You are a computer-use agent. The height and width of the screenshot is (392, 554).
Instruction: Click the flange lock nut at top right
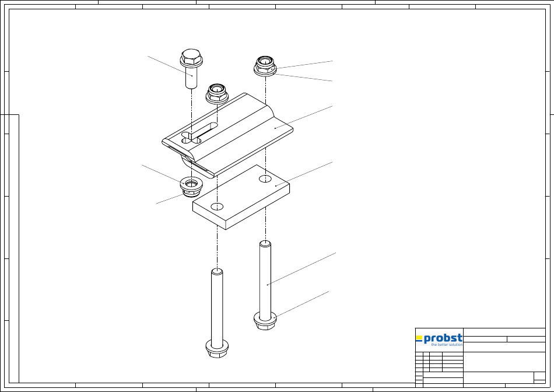coord(266,65)
